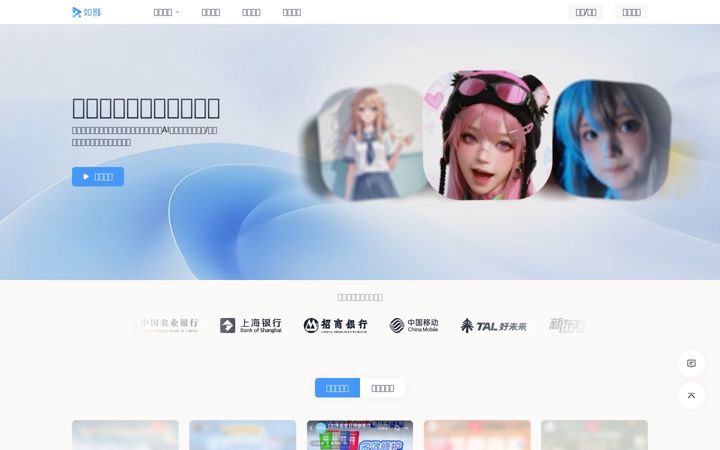Open the fourth item in the top navigation

click(x=292, y=12)
